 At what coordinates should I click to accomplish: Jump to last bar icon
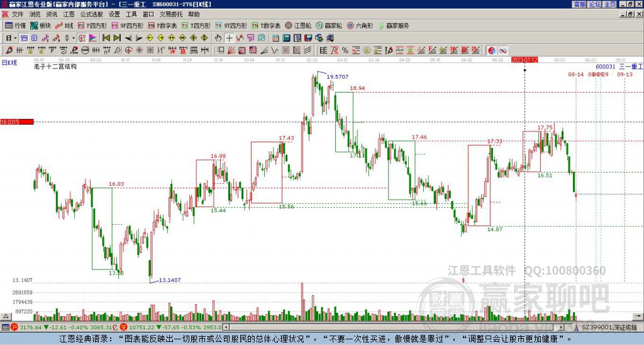[117, 38]
